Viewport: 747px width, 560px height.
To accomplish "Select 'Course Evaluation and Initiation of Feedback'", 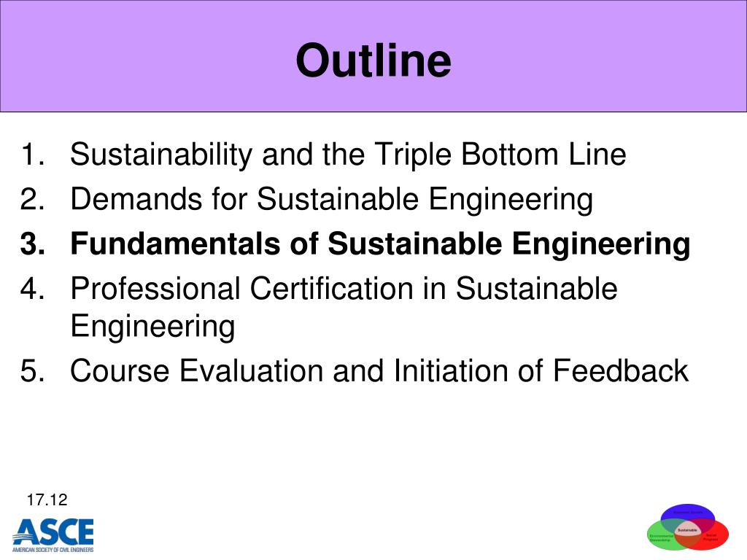I will (x=379, y=370).
